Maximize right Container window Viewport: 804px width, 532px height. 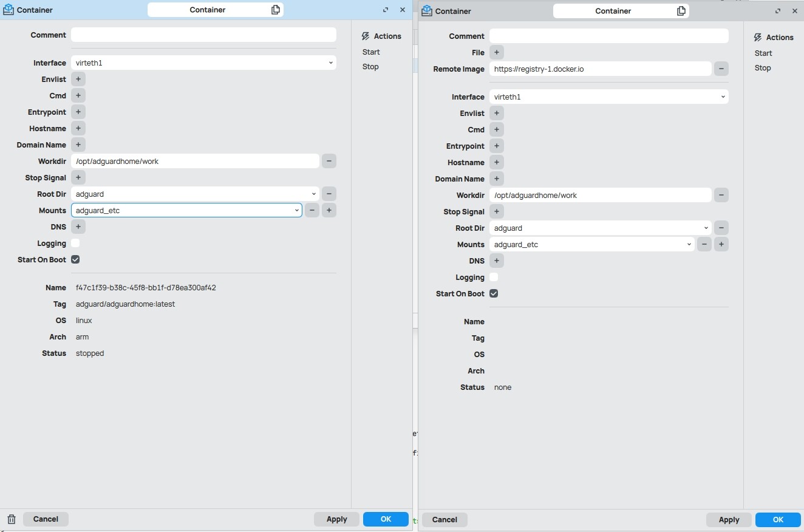pos(778,11)
